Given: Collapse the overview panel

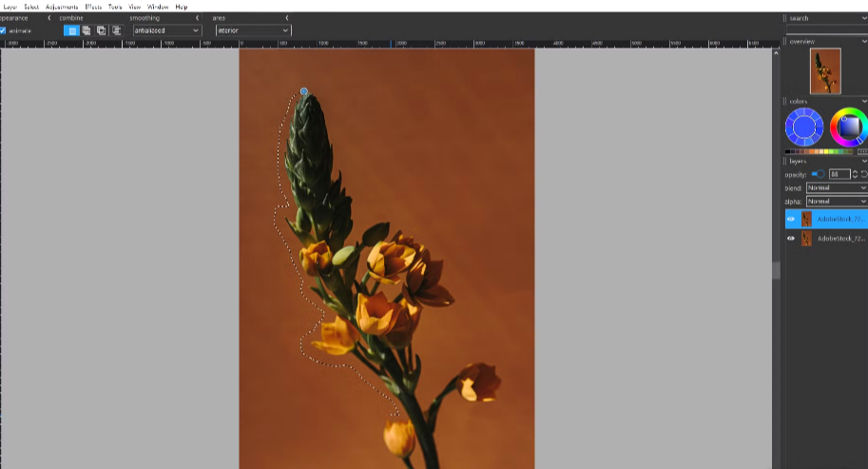Looking at the screenshot, I should click(864, 42).
